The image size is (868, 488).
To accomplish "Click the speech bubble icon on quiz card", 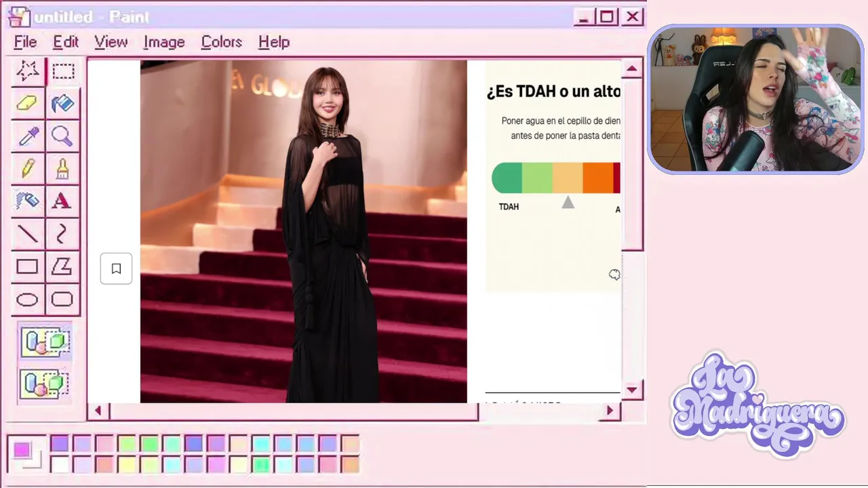I will tap(614, 274).
